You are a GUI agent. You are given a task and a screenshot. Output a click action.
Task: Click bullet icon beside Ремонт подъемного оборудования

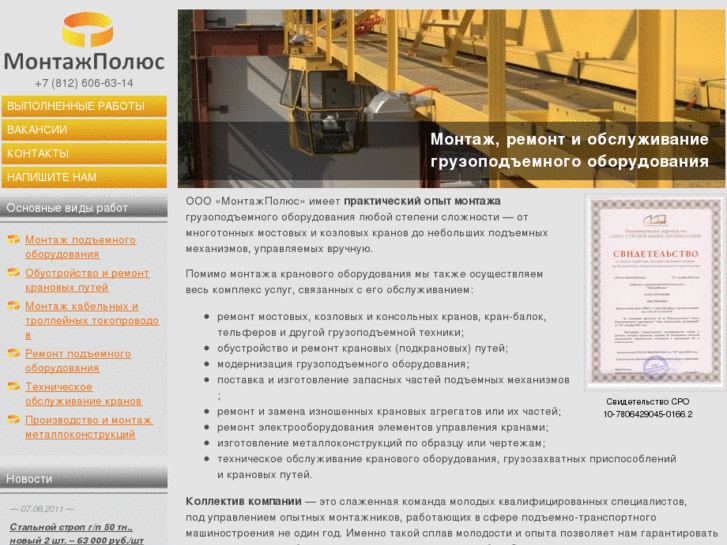(x=13, y=353)
